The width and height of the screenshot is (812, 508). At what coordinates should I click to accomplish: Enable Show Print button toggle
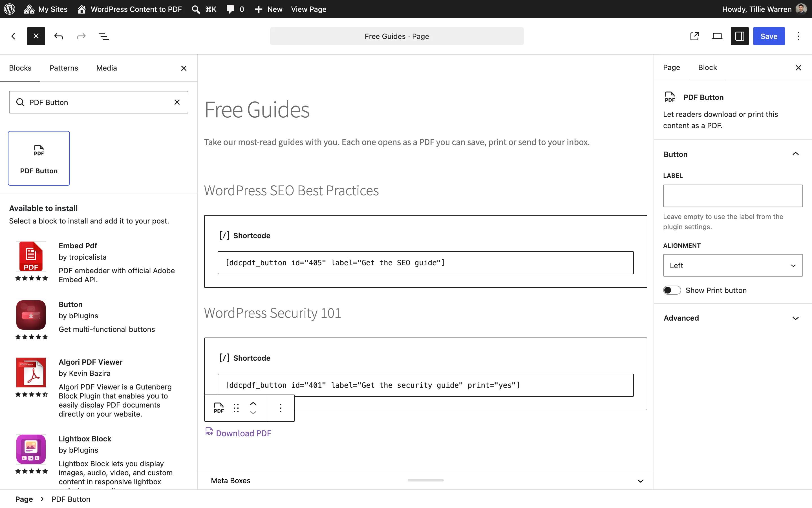672,290
